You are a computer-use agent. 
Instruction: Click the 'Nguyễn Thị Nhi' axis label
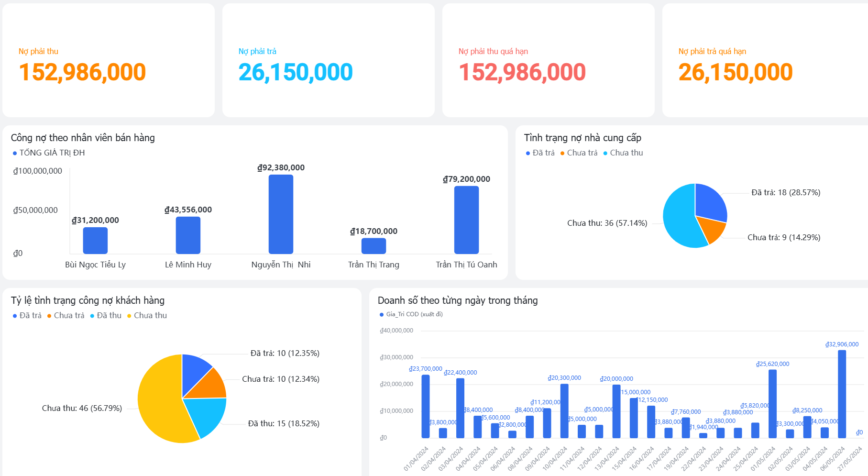[281, 265]
